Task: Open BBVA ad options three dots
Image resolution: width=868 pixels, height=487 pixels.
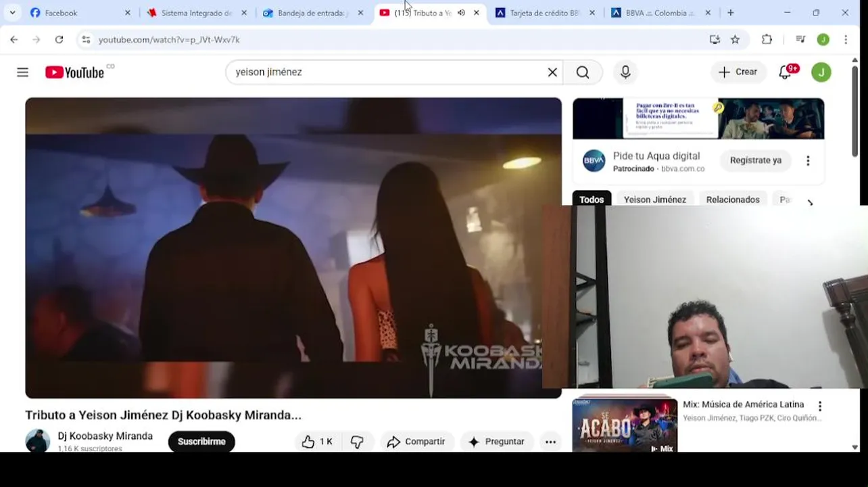Action: 808,160
